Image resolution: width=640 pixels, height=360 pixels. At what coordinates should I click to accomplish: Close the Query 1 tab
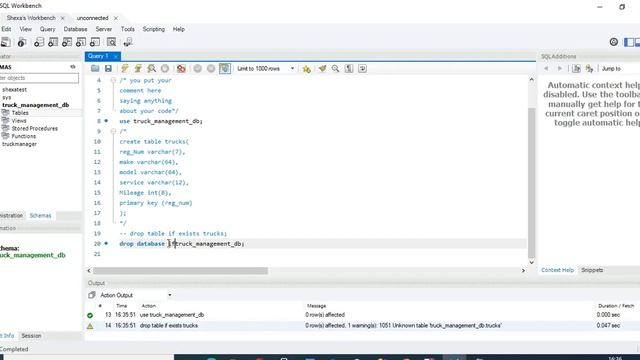coord(116,56)
